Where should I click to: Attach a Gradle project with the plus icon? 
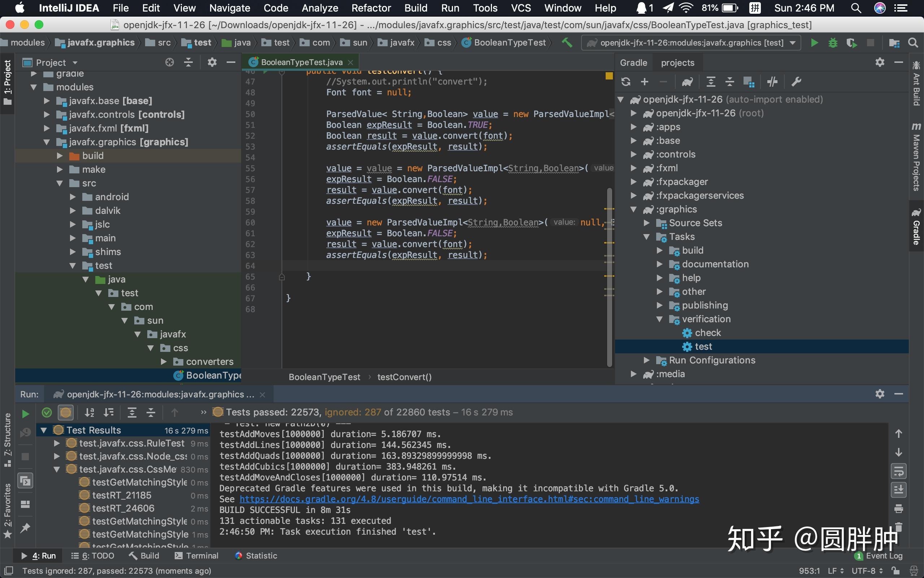coord(645,81)
